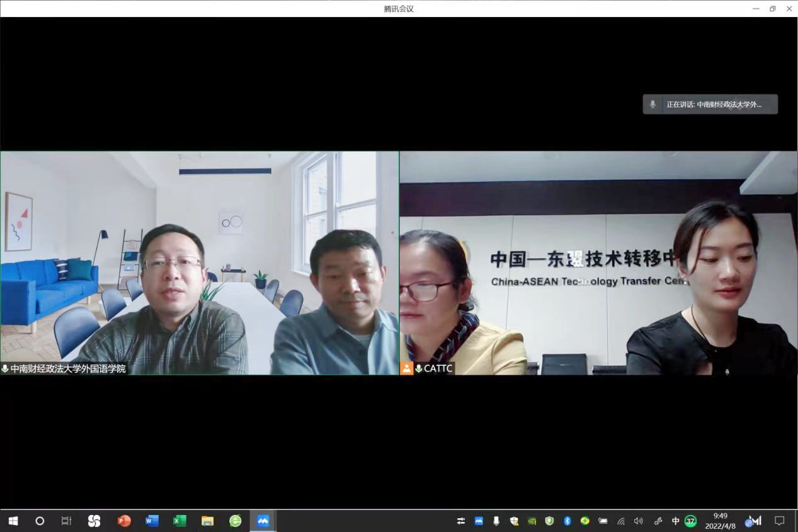Viewport: 798px width, 532px height.
Task: Click the microphone icon beside 中南财经政法大学外国语学院
Action: (x=5, y=368)
